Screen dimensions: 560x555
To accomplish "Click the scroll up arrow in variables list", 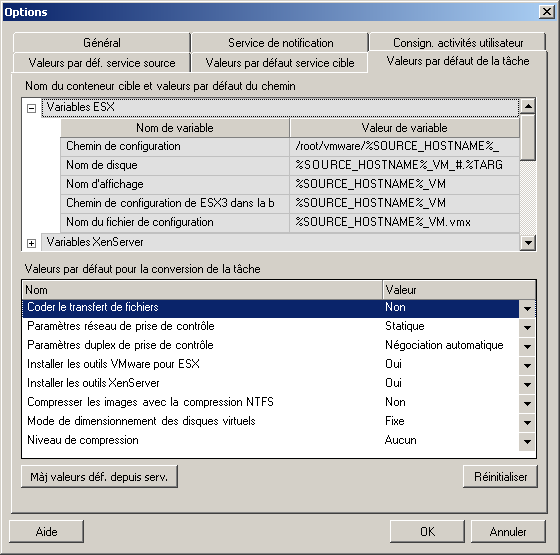I will (x=528, y=106).
